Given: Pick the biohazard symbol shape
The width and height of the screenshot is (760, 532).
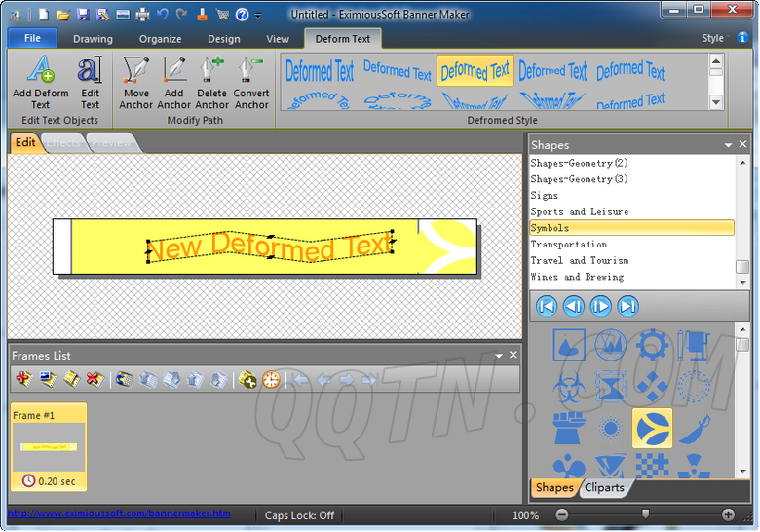Looking at the screenshot, I should 568,387.
